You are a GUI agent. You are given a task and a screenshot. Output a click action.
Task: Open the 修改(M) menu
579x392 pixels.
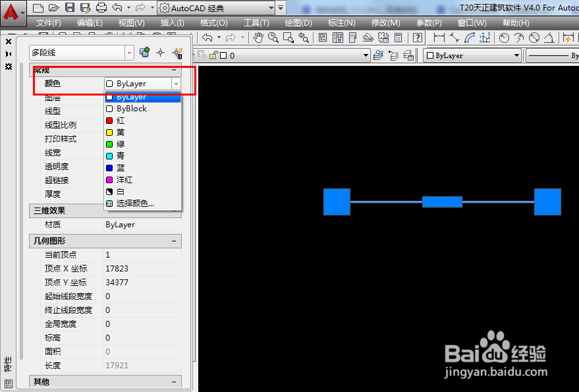tap(385, 23)
